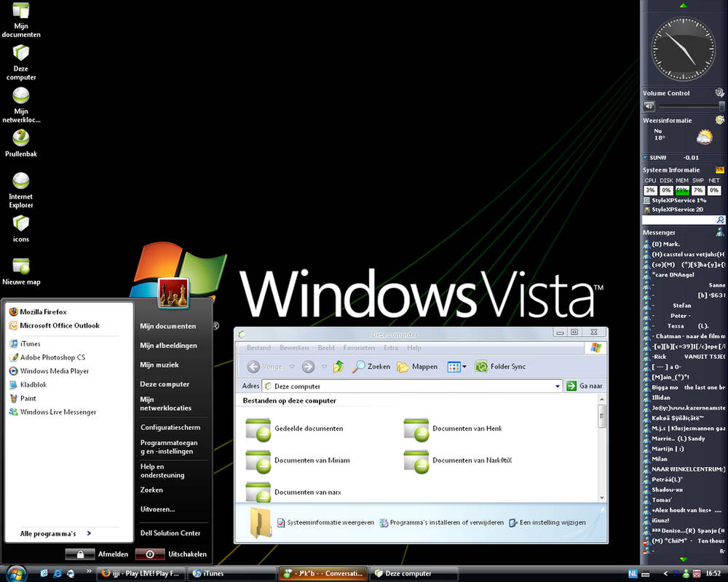Expand the Adres address bar dropdown

pyautogui.click(x=557, y=386)
